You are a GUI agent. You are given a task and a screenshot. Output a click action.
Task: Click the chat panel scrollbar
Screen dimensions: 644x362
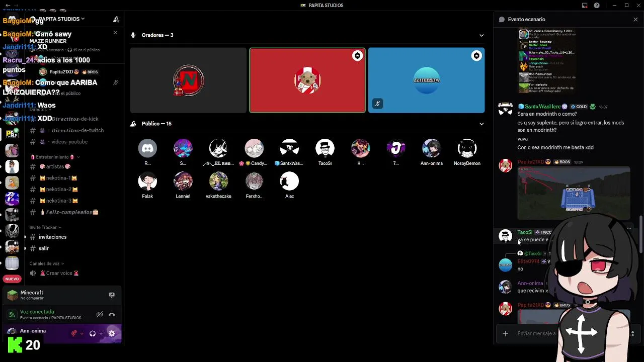(640, 234)
